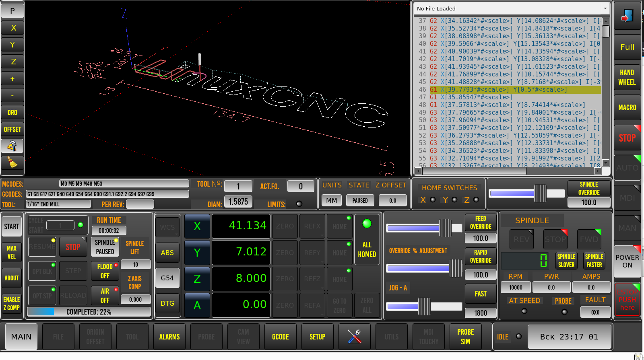Viewport: 644px width, 360px height.
Task: Open the REFX dropdown button
Action: pos(312,226)
